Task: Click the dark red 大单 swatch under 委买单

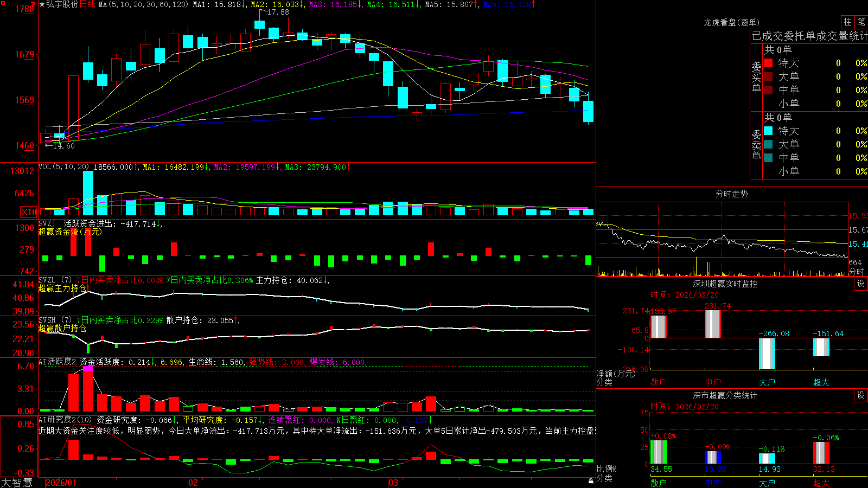Action: pos(768,76)
